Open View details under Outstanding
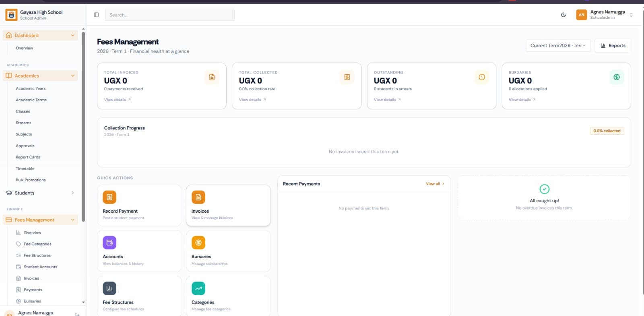The image size is (644, 316). point(387,100)
